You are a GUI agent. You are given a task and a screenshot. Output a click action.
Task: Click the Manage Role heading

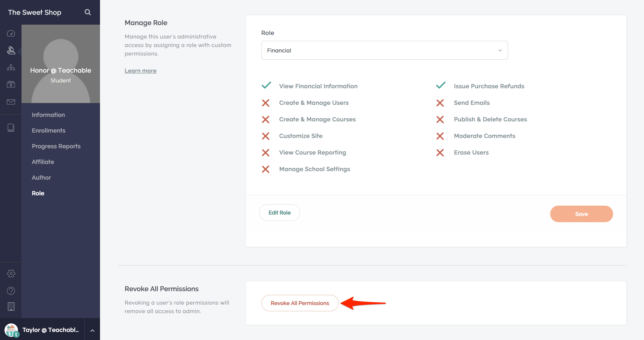pyautogui.click(x=146, y=23)
